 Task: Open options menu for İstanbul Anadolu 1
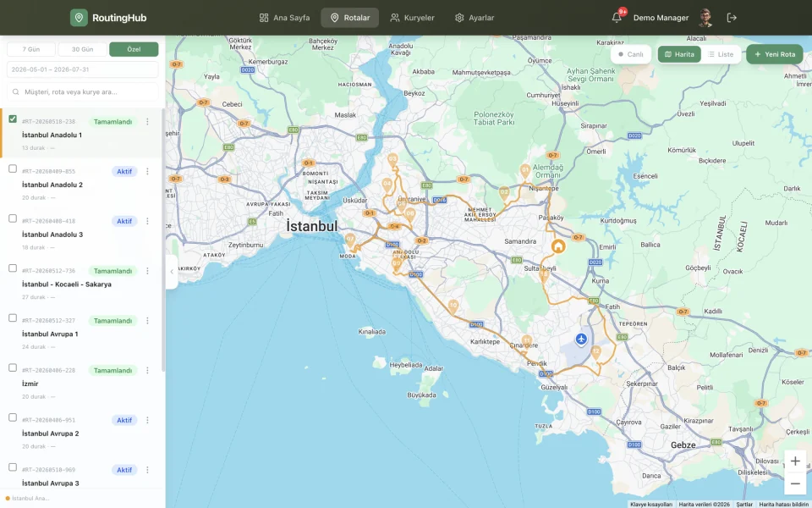[x=147, y=122]
